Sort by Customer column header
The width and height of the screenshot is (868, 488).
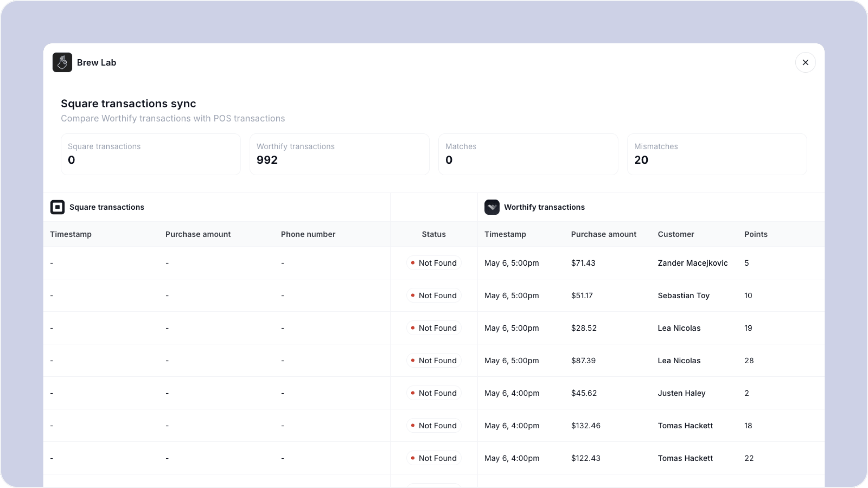pos(676,234)
